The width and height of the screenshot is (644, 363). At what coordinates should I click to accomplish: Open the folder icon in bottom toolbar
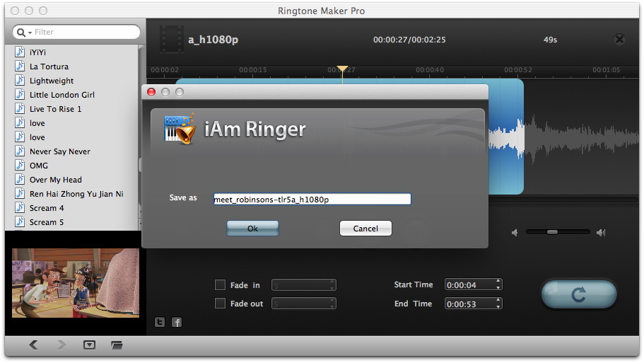click(117, 345)
